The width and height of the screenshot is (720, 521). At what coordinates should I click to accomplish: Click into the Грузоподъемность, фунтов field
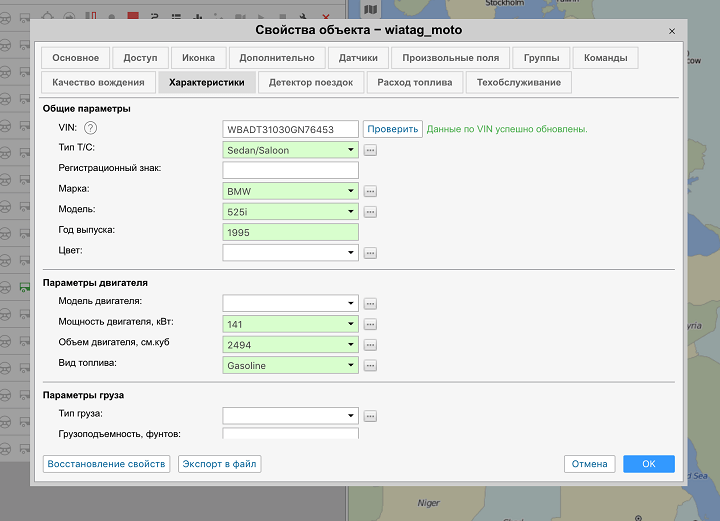click(291, 433)
